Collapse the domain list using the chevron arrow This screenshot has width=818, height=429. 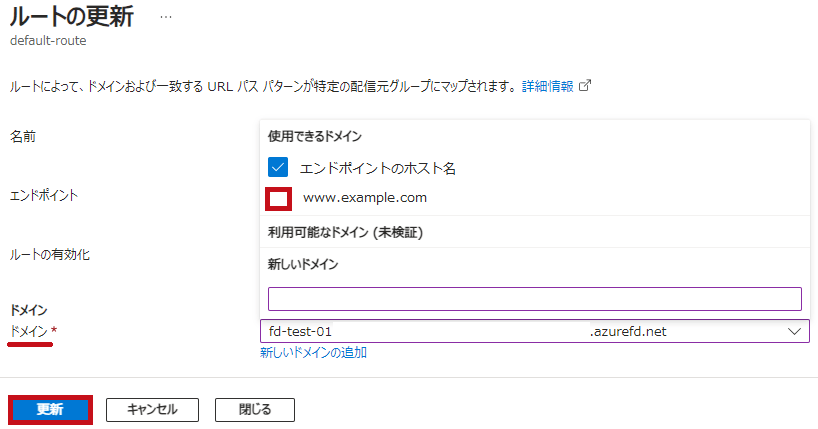795,331
